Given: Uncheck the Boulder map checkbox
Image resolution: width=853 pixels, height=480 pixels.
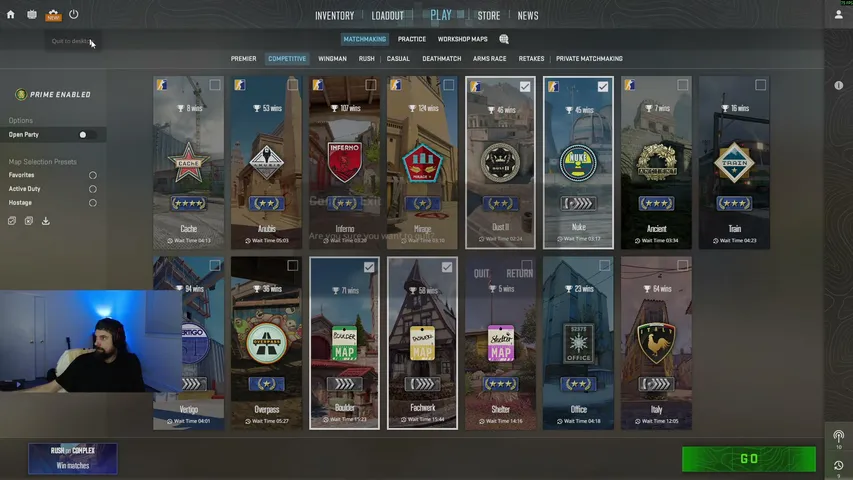Looking at the screenshot, I should coord(369,267).
